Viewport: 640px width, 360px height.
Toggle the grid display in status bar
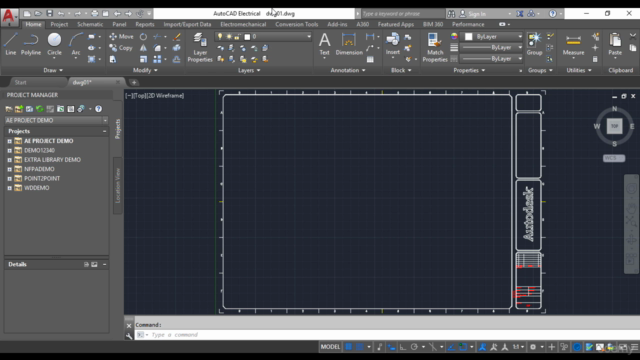point(349,347)
